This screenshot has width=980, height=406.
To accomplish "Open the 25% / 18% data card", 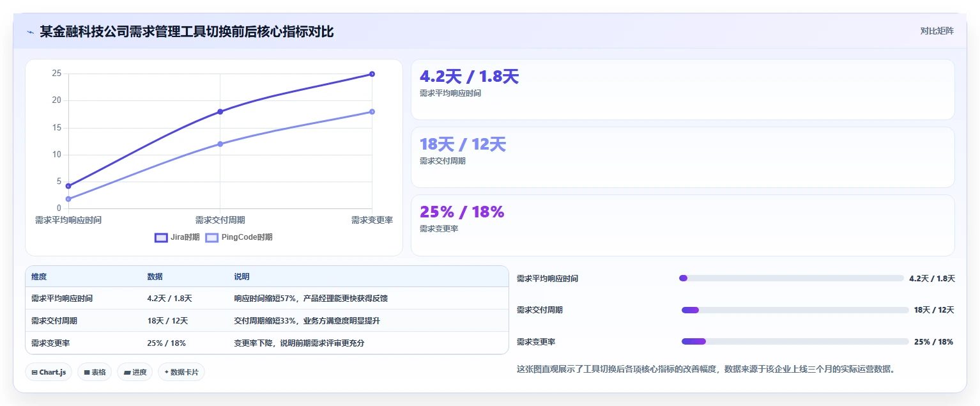I will 683,225.
